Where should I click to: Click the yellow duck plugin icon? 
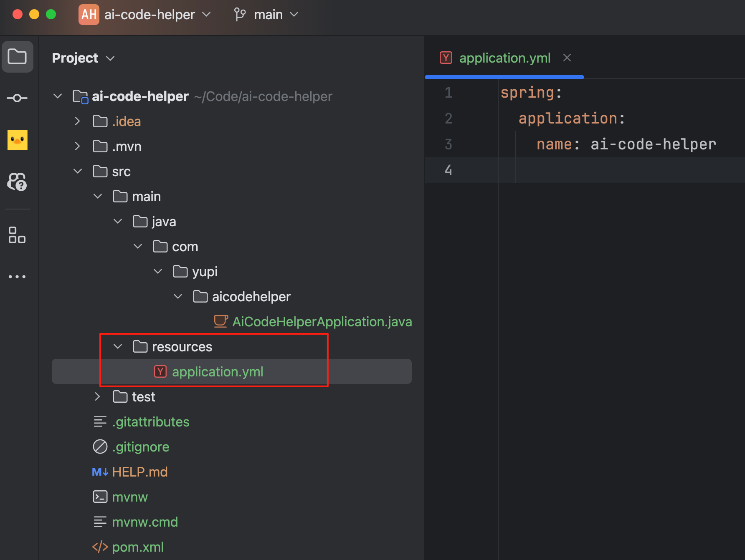pos(18,140)
